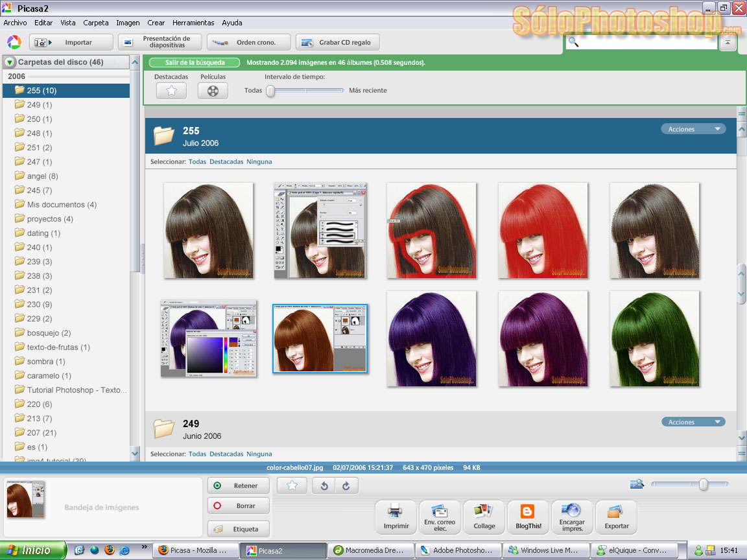Open the Vista menu
This screenshot has height=560, width=747.
click(68, 23)
